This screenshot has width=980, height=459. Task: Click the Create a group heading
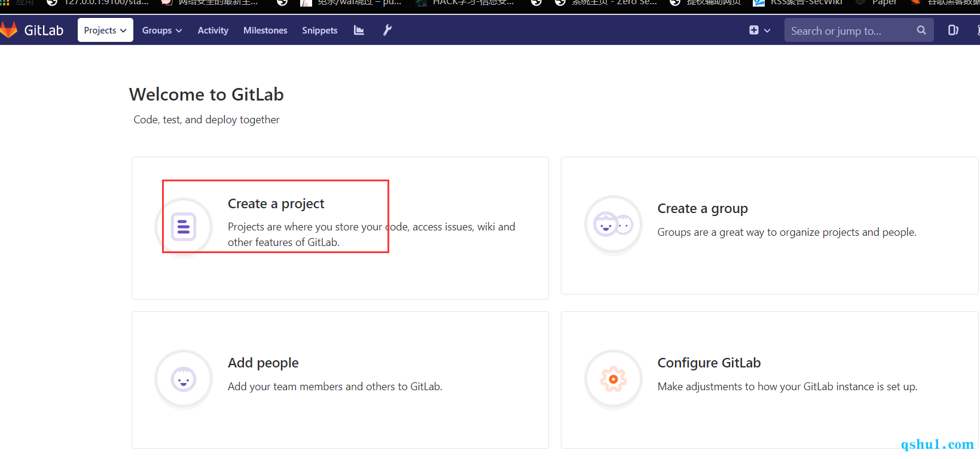703,208
